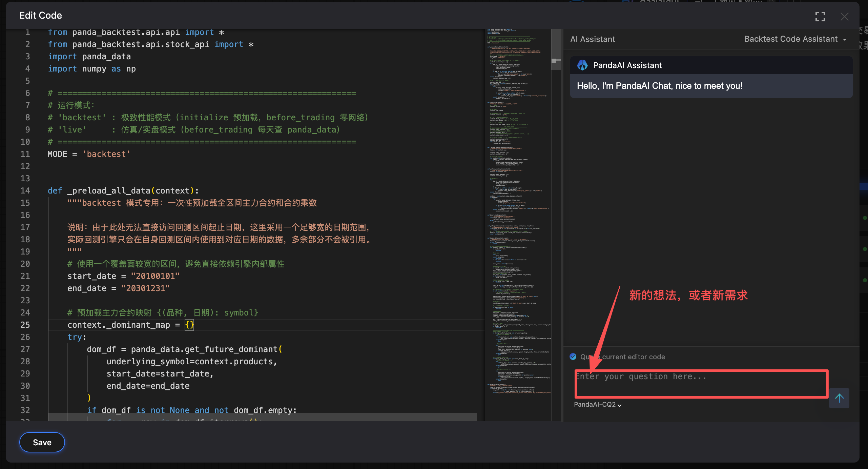Click the start_date "20100101" string
The height and width of the screenshot is (469, 868).
pyautogui.click(x=155, y=276)
